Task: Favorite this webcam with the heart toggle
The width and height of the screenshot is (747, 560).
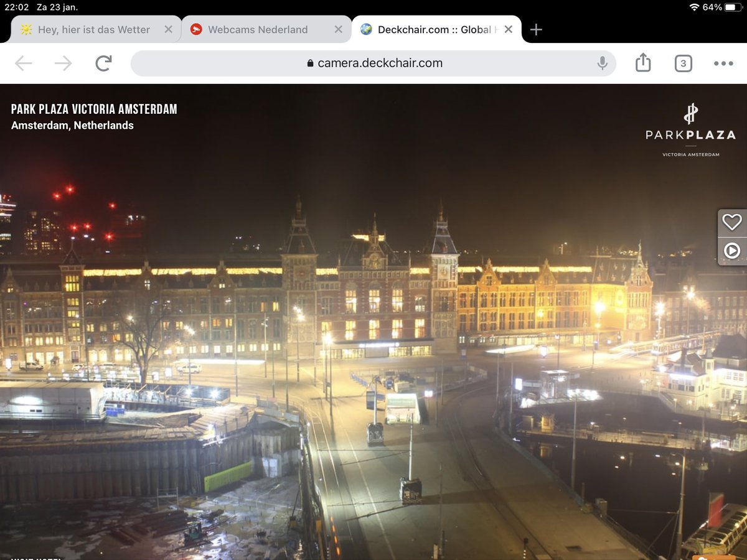Action: (x=732, y=221)
